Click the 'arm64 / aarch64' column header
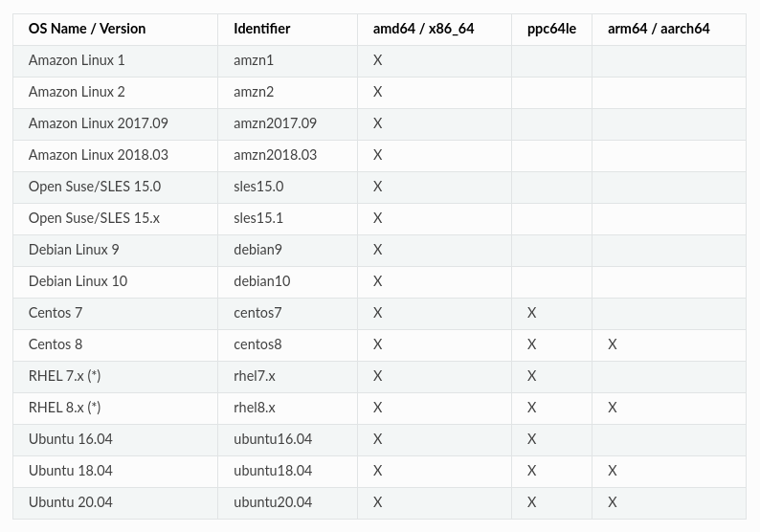The width and height of the screenshot is (760, 532). tap(659, 29)
